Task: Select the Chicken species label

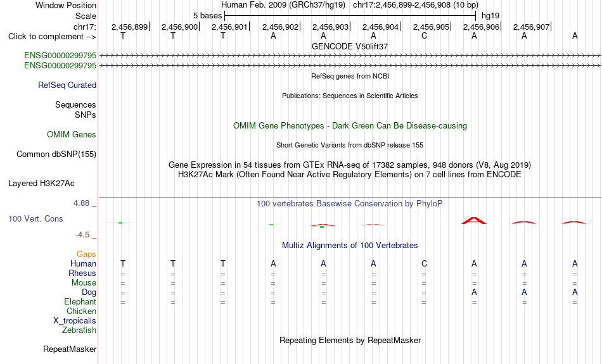Action: tap(81, 311)
